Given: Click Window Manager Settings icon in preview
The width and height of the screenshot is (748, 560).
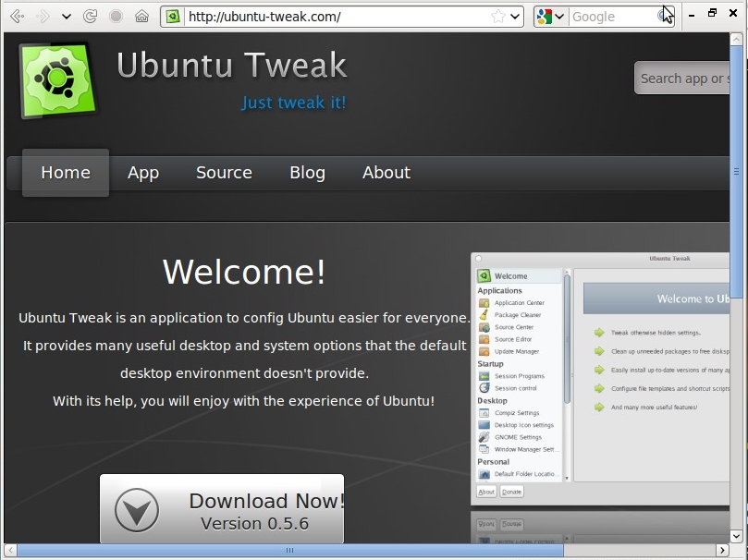Looking at the screenshot, I should tap(484, 449).
